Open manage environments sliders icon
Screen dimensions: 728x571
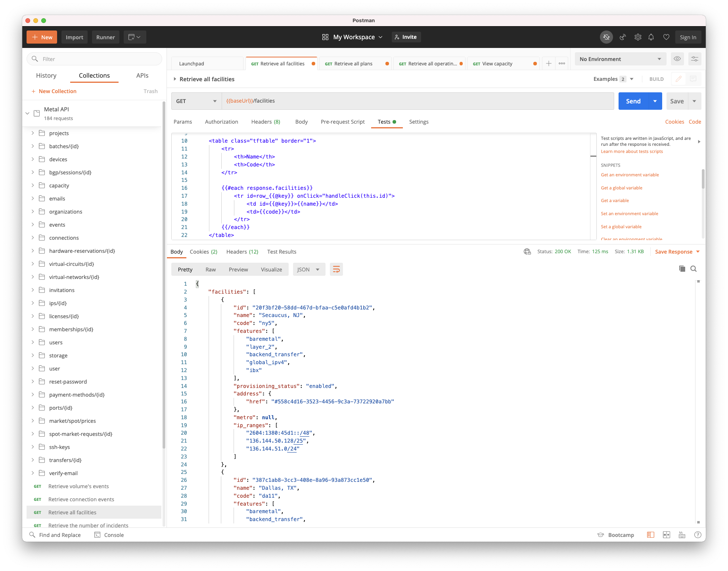pos(695,59)
